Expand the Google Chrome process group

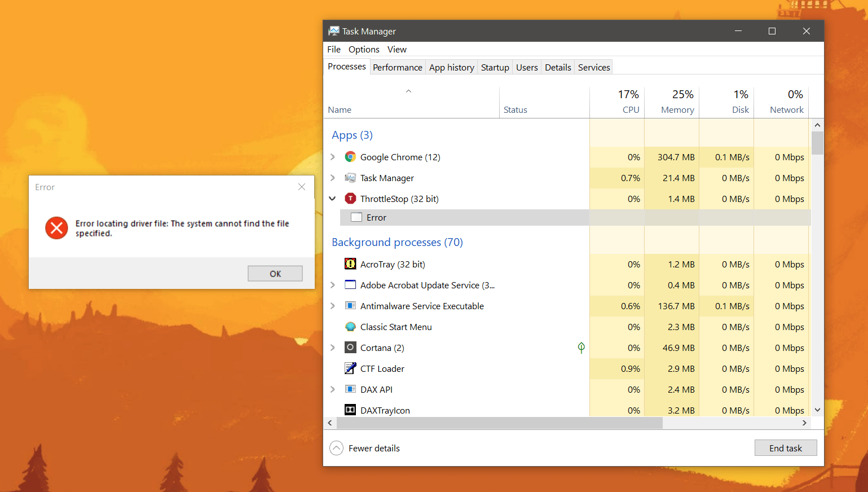pyautogui.click(x=332, y=157)
